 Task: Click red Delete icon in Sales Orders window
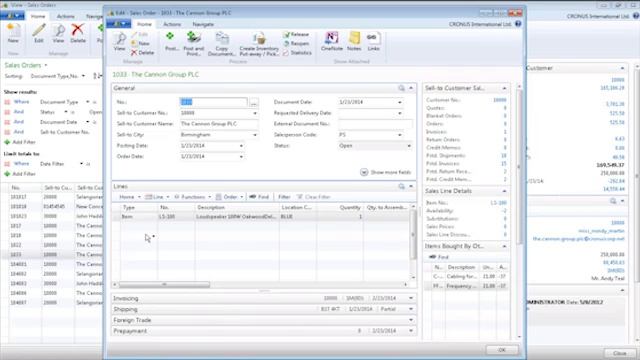[78, 33]
